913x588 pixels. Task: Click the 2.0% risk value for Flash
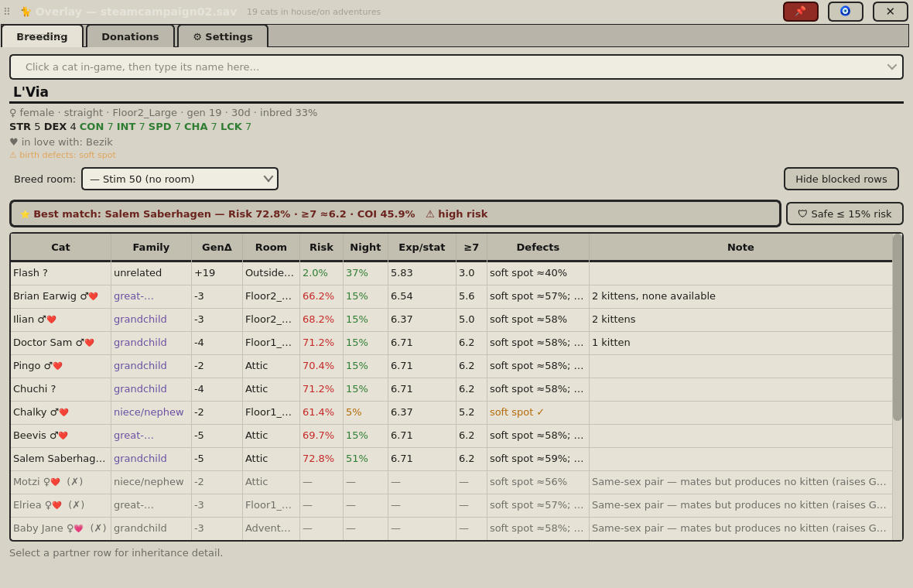tap(315, 273)
